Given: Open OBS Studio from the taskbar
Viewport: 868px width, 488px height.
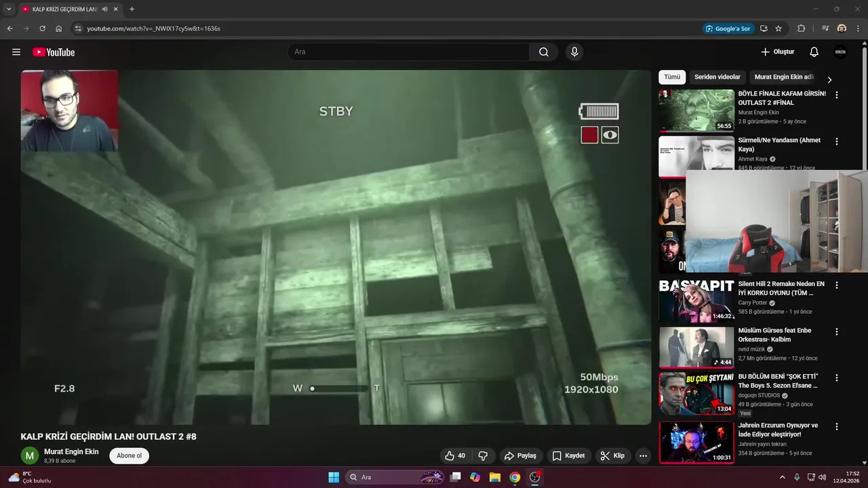Looking at the screenshot, I should (535, 477).
